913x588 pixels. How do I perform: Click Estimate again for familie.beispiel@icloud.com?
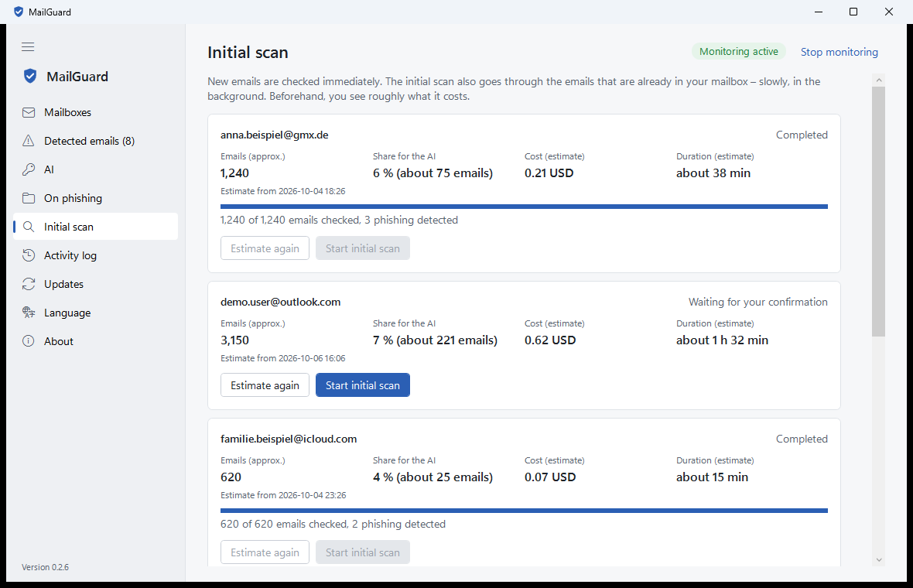click(x=265, y=552)
